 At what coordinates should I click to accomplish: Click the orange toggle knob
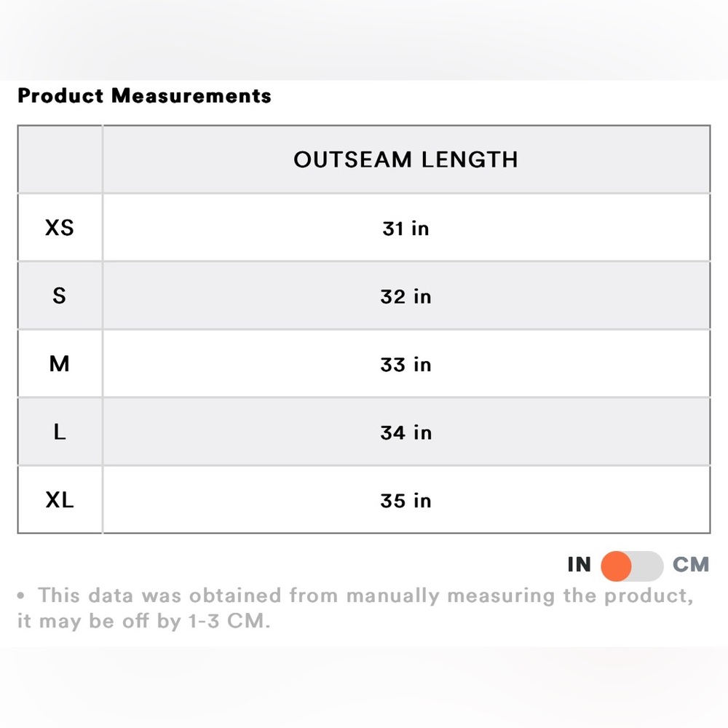[x=616, y=566]
